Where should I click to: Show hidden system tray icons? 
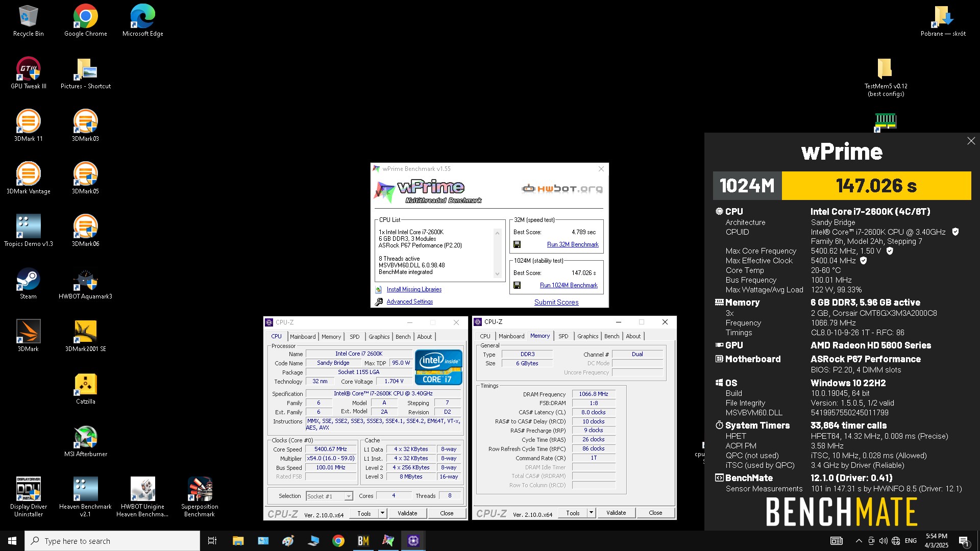[859, 541]
